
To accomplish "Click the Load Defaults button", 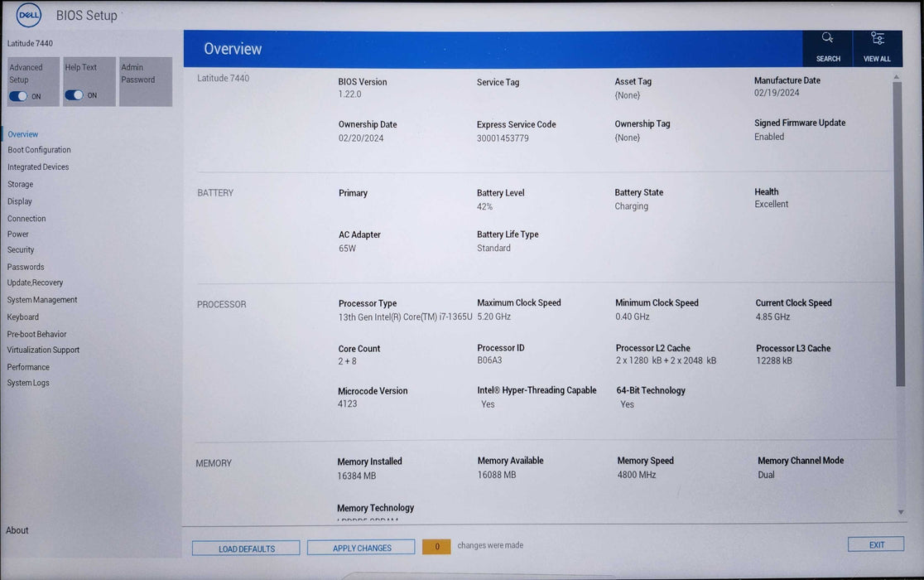I will tap(246, 549).
